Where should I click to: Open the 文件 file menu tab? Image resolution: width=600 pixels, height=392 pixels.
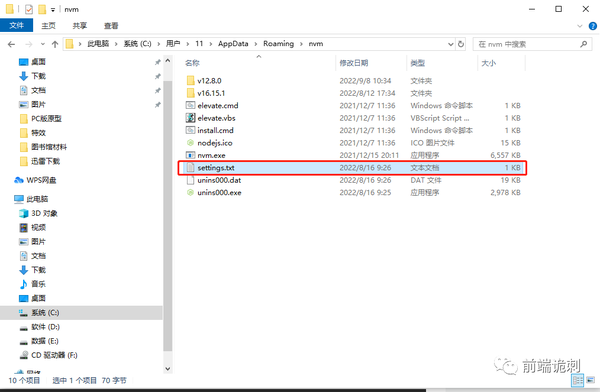coord(16,26)
